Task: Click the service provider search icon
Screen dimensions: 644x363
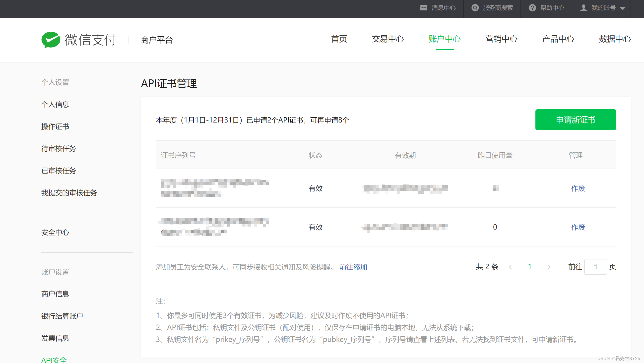Action: point(475,8)
